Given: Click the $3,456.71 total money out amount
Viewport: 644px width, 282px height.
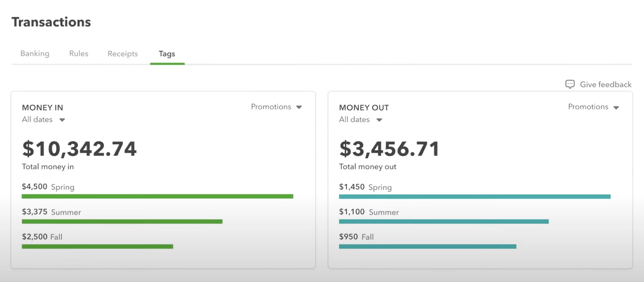Looking at the screenshot, I should pos(389,149).
